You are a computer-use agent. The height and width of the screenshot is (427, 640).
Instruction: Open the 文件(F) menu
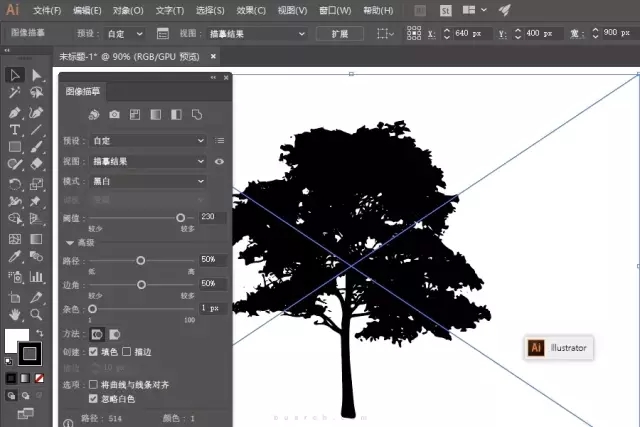(47, 10)
